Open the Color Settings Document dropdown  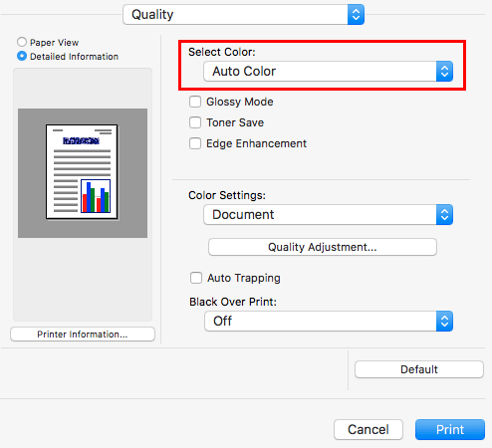(328, 214)
